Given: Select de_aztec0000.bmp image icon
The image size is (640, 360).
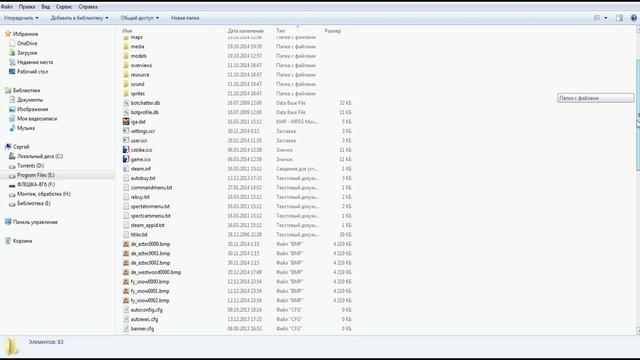Looking at the screenshot, I should [x=126, y=244].
